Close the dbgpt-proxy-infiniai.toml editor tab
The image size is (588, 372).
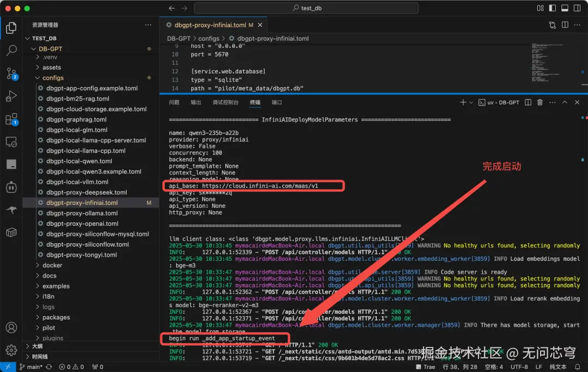tap(260, 25)
